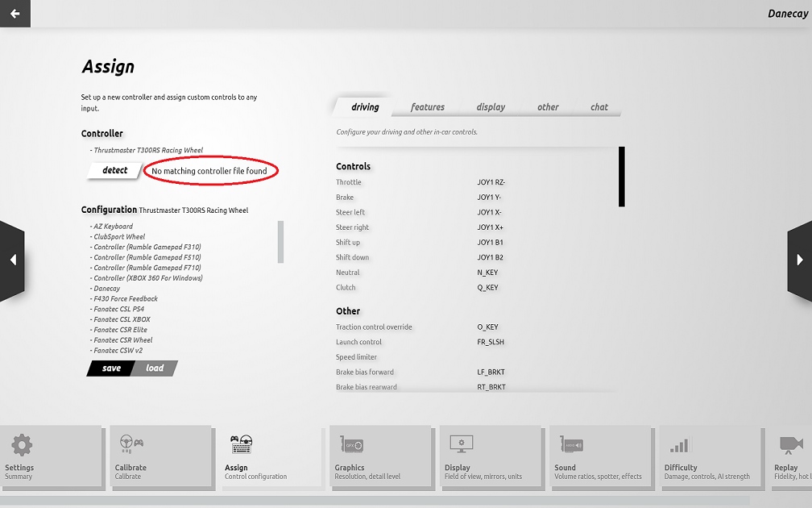The image size is (812, 508).
Task: Open the Display monitor icon
Action: click(x=461, y=443)
